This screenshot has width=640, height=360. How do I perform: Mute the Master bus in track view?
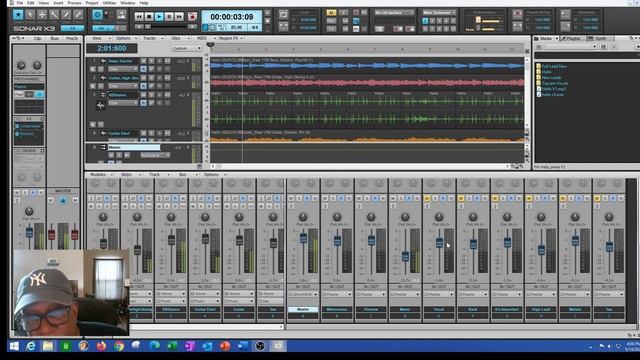[111, 155]
